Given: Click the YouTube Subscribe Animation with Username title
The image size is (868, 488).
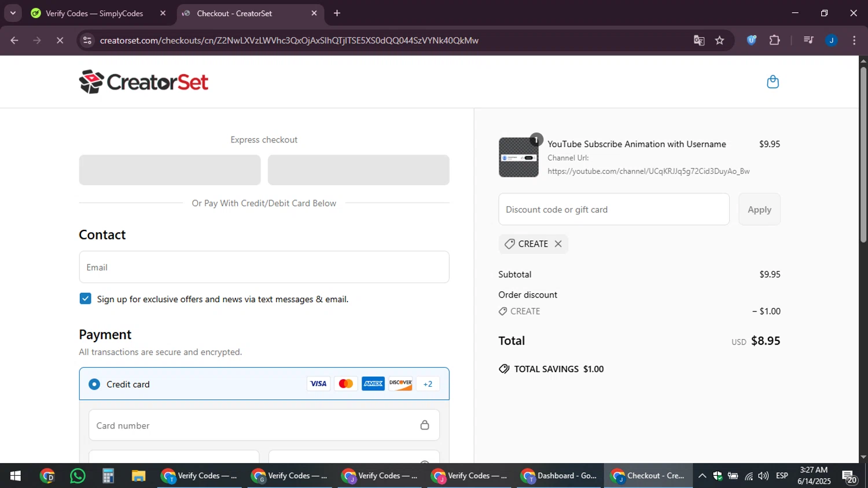Looking at the screenshot, I should (x=637, y=144).
